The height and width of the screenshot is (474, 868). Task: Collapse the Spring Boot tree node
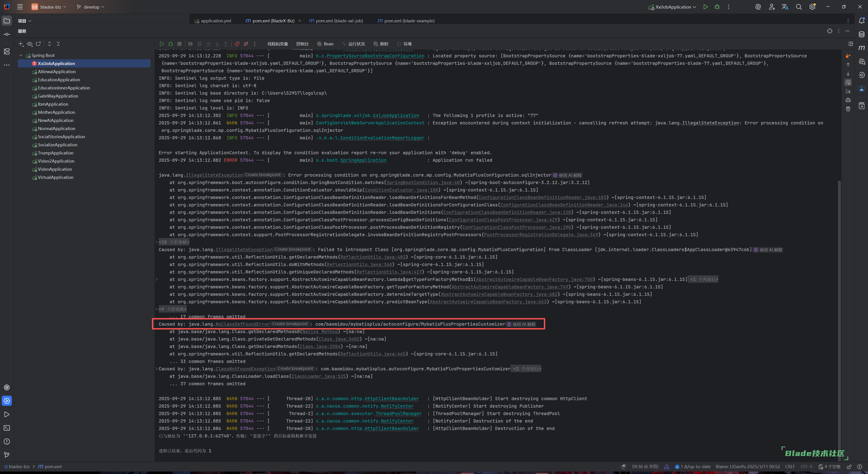pos(21,56)
